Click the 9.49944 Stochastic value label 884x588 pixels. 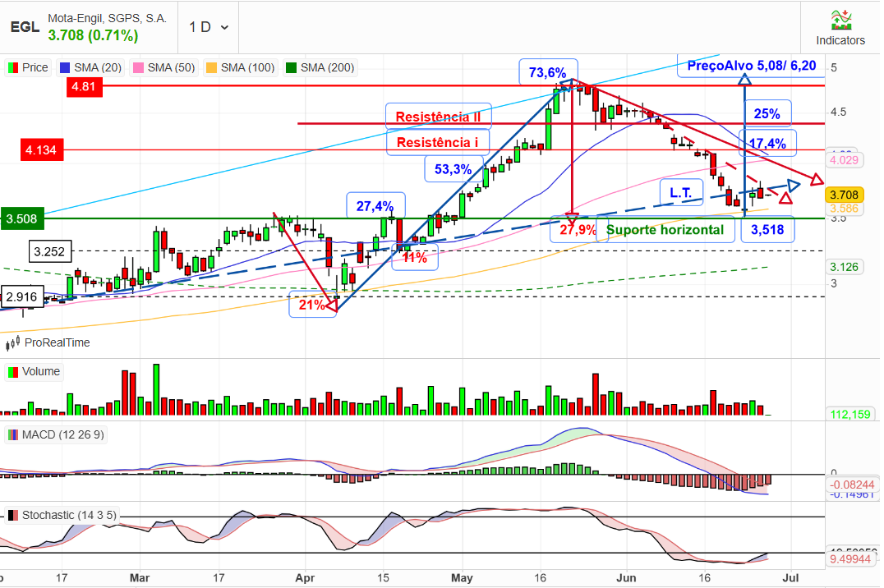[851, 559]
